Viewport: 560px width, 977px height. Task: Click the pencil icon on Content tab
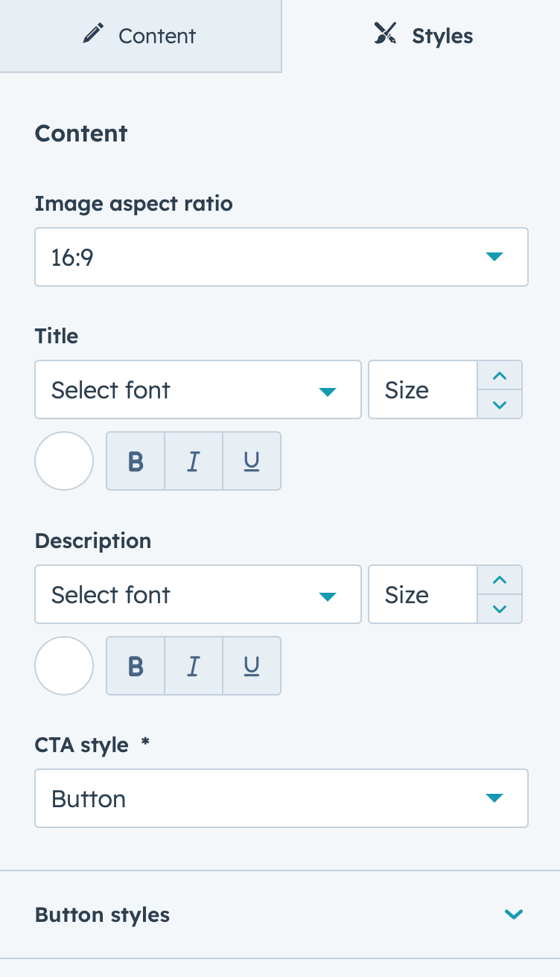point(94,35)
